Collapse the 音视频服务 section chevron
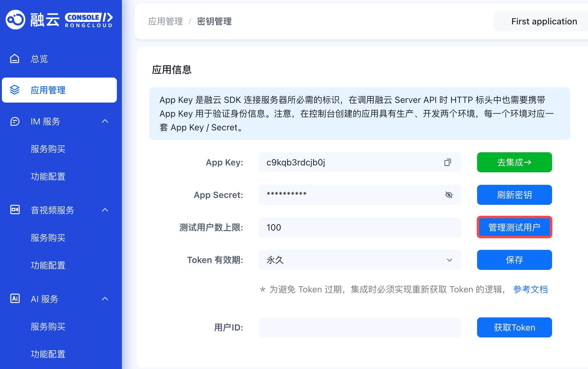The height and width of the screenshot is (369, 588). [105, 210]
